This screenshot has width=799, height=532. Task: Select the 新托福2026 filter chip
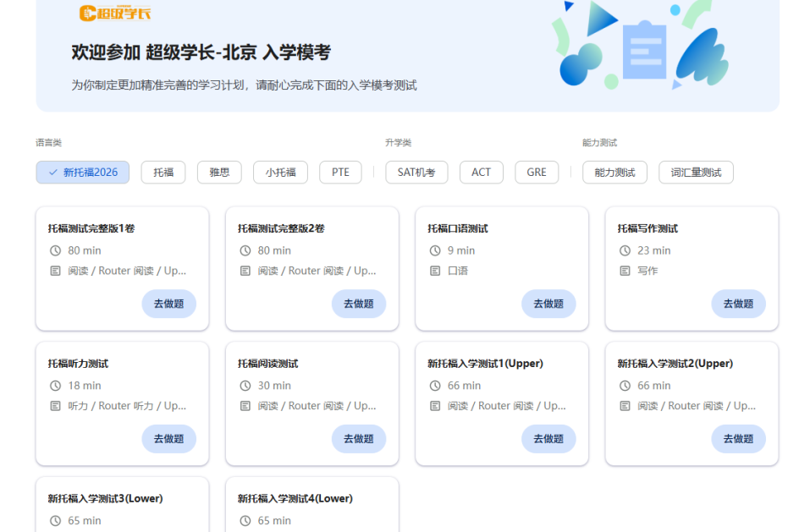tap(83, 172)
